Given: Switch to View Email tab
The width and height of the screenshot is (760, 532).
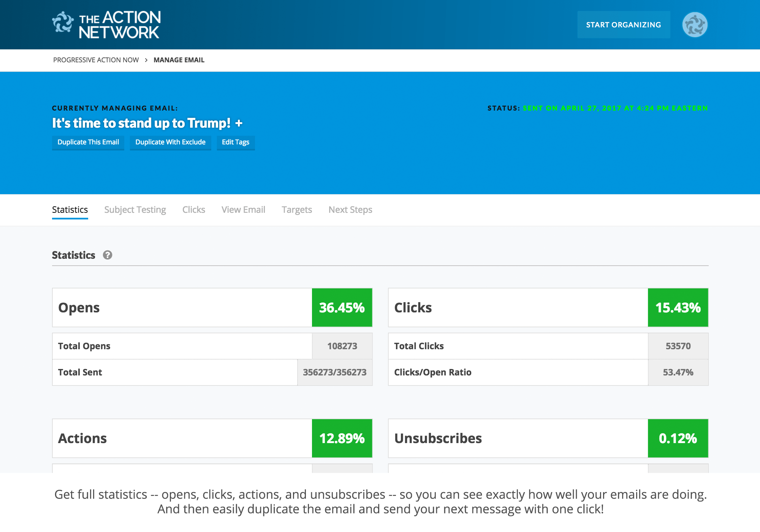Looking at the screenshot, I should (x=243, y=210).
